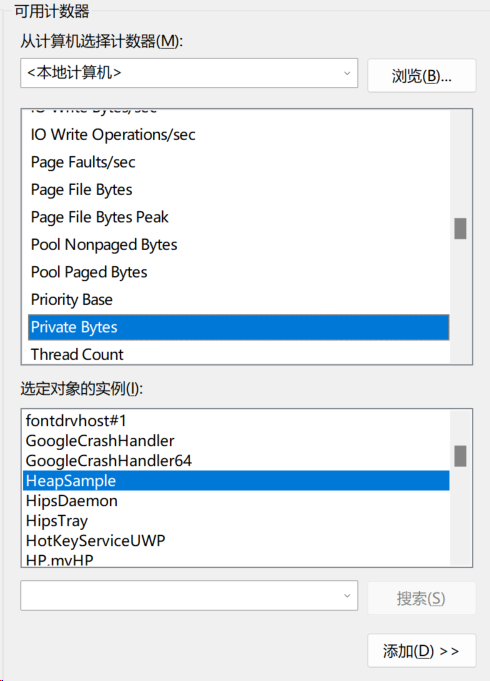Viewport: 490px width, 681px height.
Task: Open the instance search combo box
Action: (x=189, y=595)
